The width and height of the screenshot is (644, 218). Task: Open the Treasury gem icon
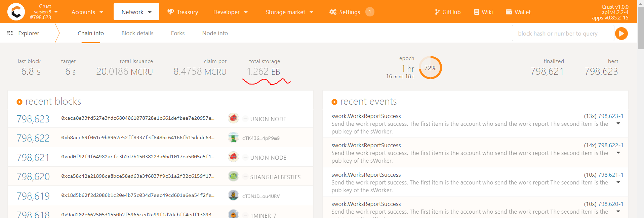(x=171, y=12)
